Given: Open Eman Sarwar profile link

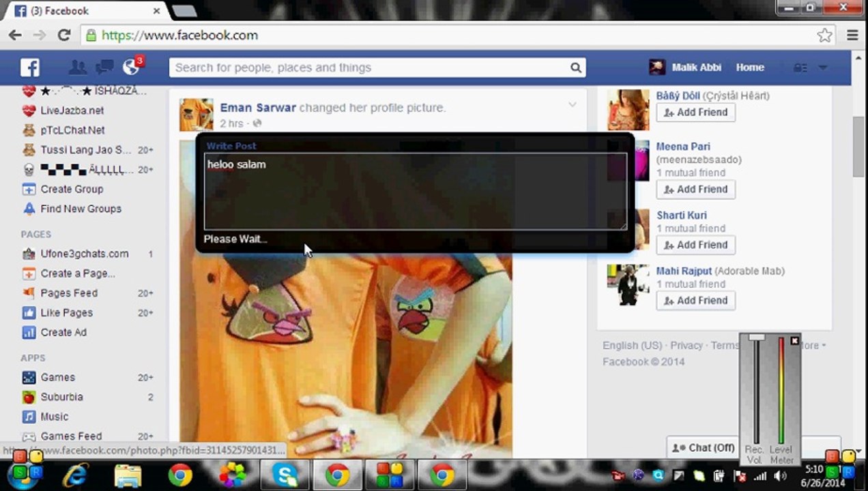Looking at the screenshot, I should [258, 108].
